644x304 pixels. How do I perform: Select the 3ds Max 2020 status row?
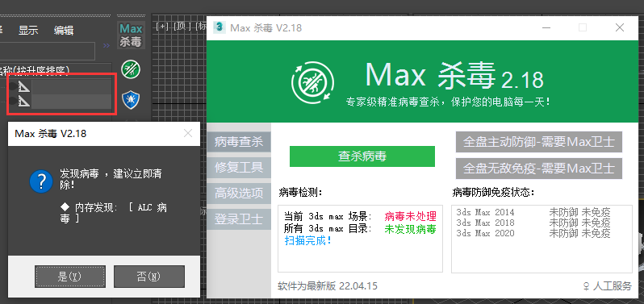pos(533,233)
